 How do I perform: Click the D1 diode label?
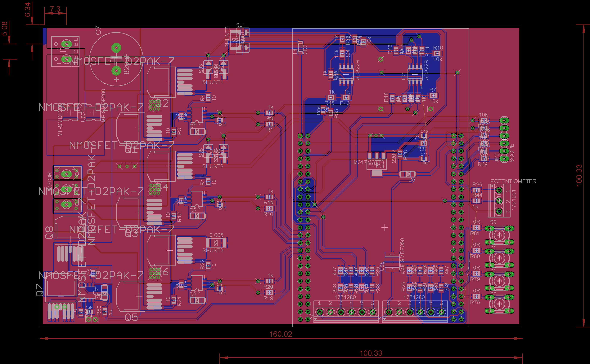pos(193,126)
